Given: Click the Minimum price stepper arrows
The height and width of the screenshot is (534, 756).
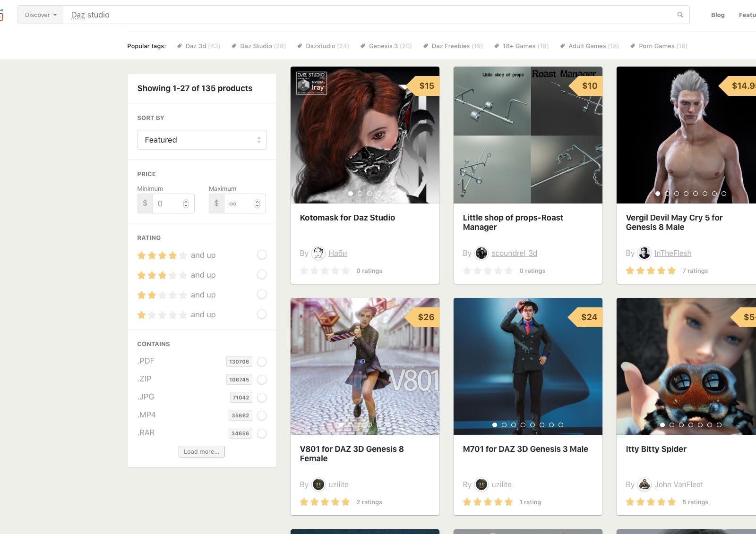Looking at the screenshot, I should click(186, 203).
